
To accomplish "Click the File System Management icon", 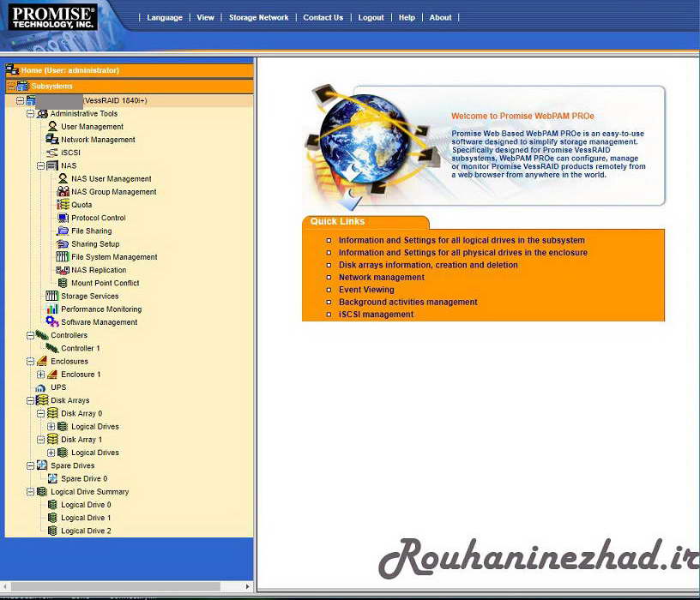I will (63, 257).
